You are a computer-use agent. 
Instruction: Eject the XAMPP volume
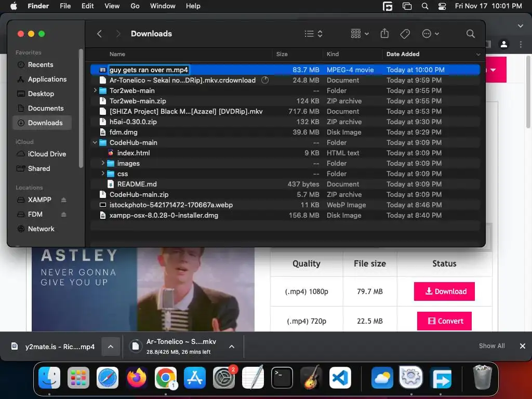coord(64,200)
